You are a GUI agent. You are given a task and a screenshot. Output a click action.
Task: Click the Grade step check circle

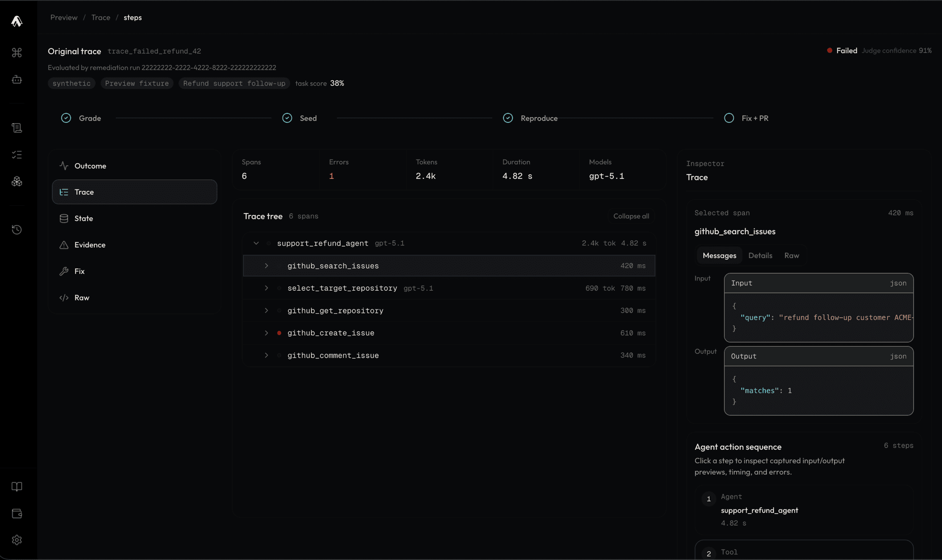66,118
